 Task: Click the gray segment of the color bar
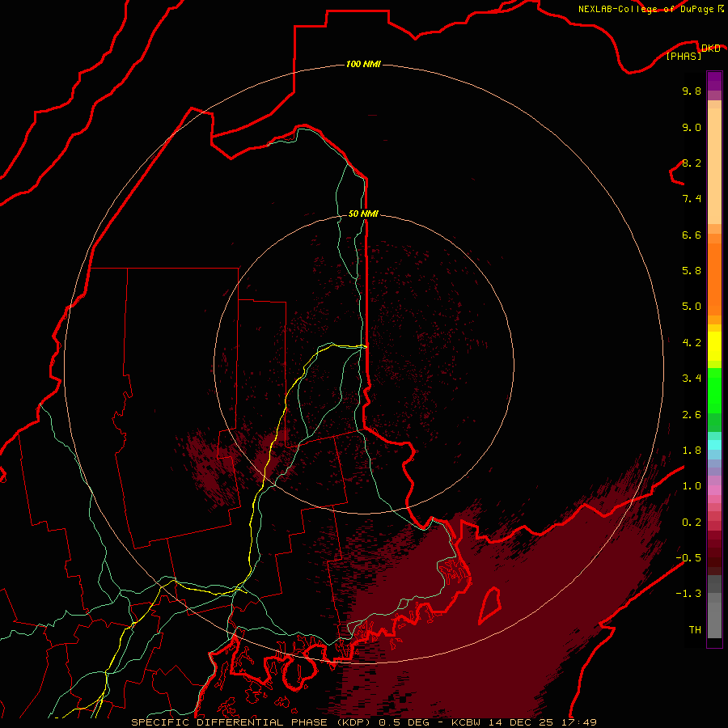714,607
